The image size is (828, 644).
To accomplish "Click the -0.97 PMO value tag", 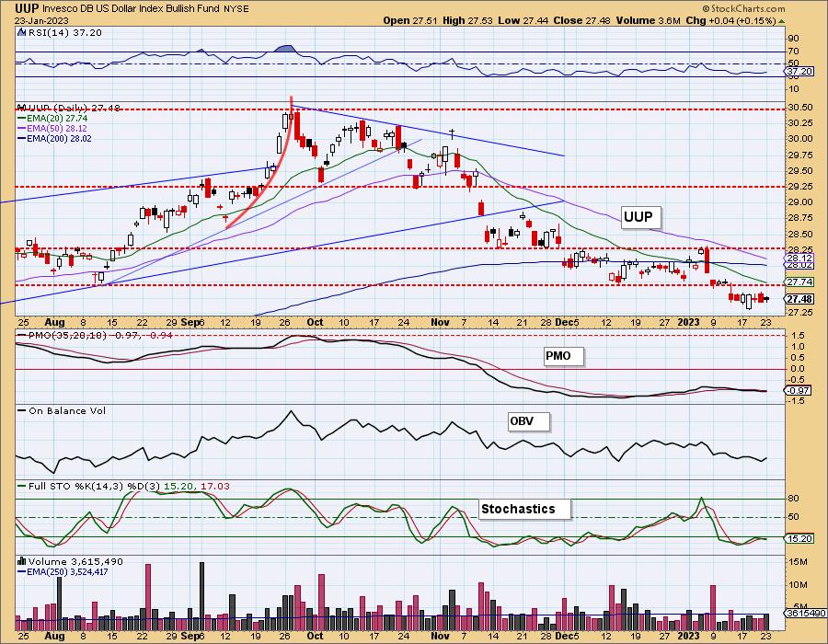I will coord(799,391).
